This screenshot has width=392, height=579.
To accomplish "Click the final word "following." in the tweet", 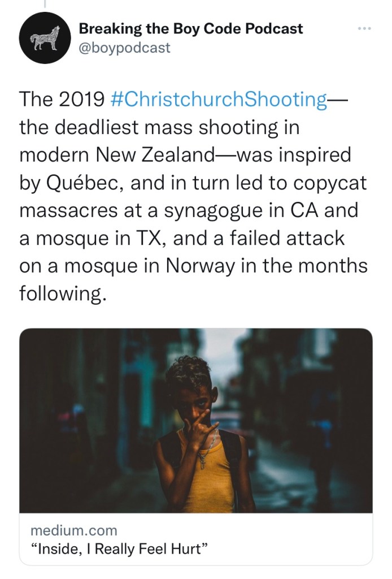I will point(62,295).
